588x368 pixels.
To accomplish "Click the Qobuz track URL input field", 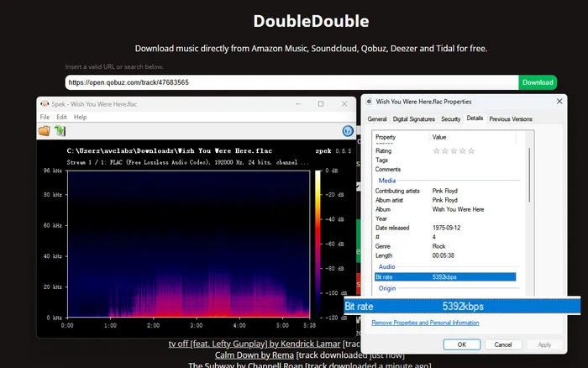I will pyautogui.click(x=291, y=82).
